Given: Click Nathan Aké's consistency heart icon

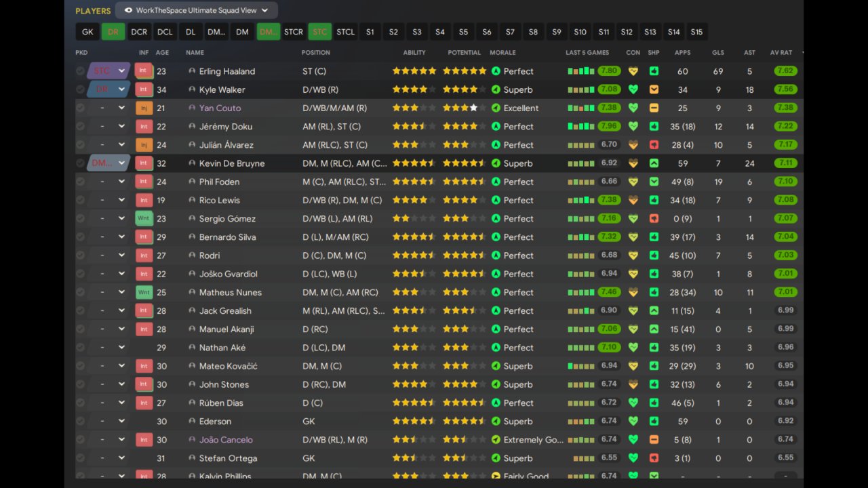Looking at the screenshot, I should [633, 347].
